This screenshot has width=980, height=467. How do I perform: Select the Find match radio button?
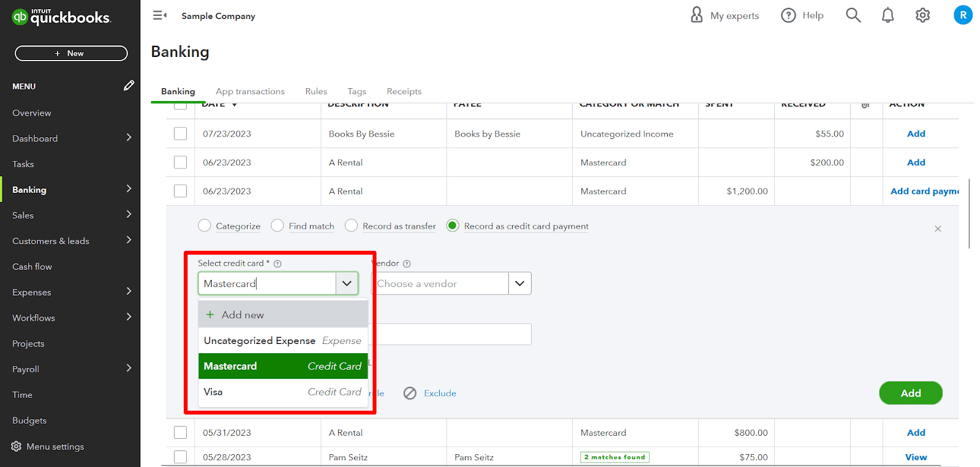tap(277, 226)
